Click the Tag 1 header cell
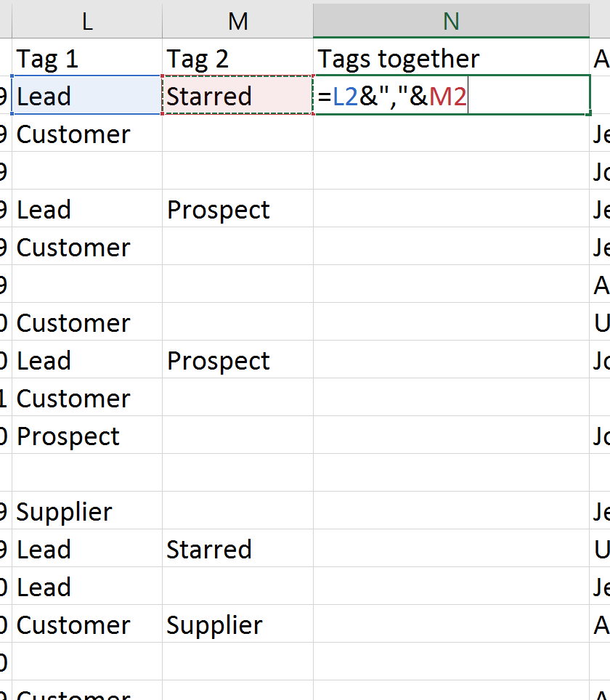 87,59
